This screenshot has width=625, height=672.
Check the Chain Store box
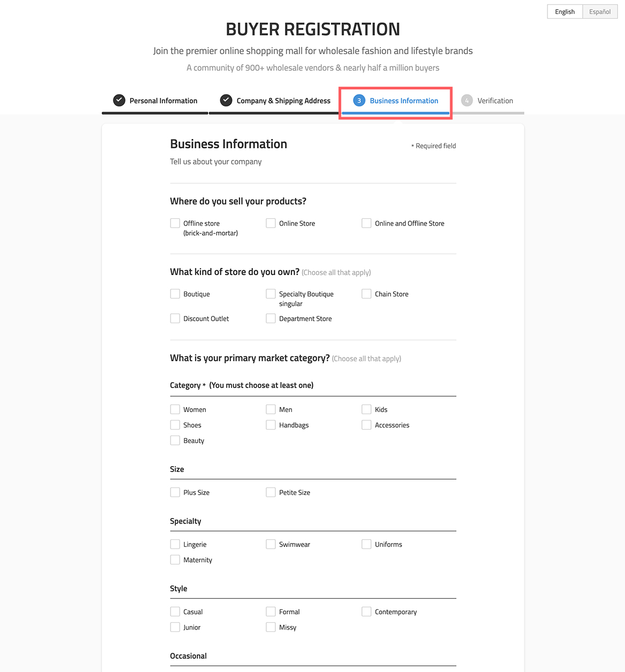pyautogui.click(x=366, y=294)
